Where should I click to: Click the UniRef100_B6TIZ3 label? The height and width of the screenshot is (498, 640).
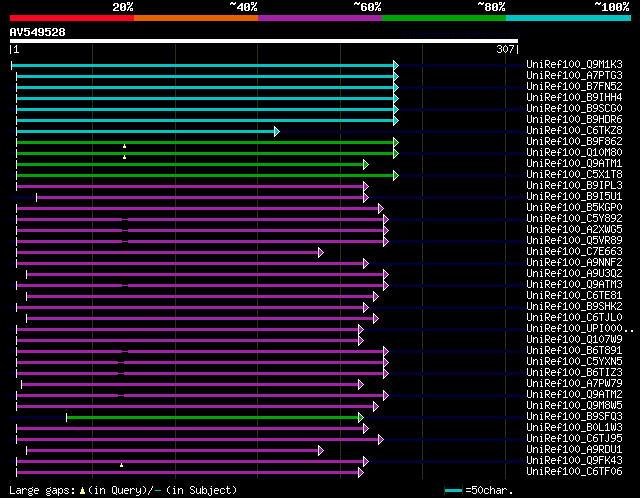click(574, 373)
